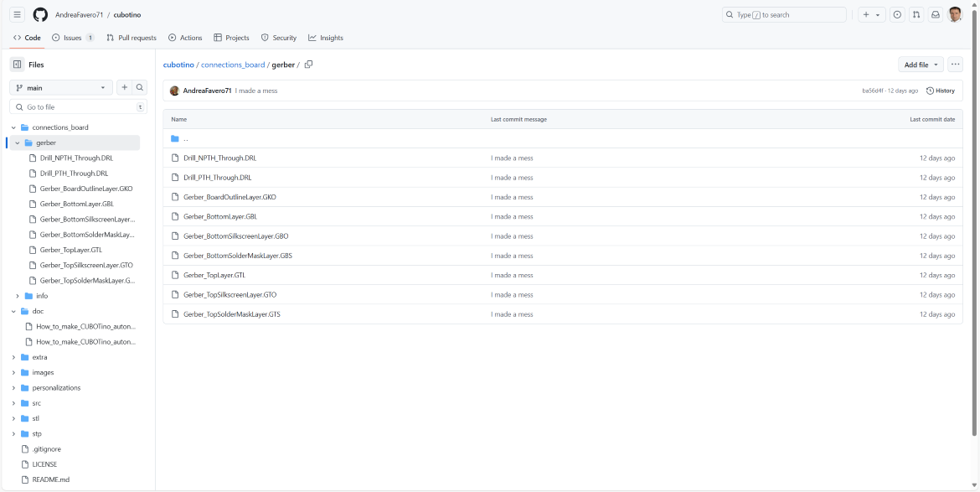Click the author avatar in commit bar

pyautogui.click(x=174, y=91)
